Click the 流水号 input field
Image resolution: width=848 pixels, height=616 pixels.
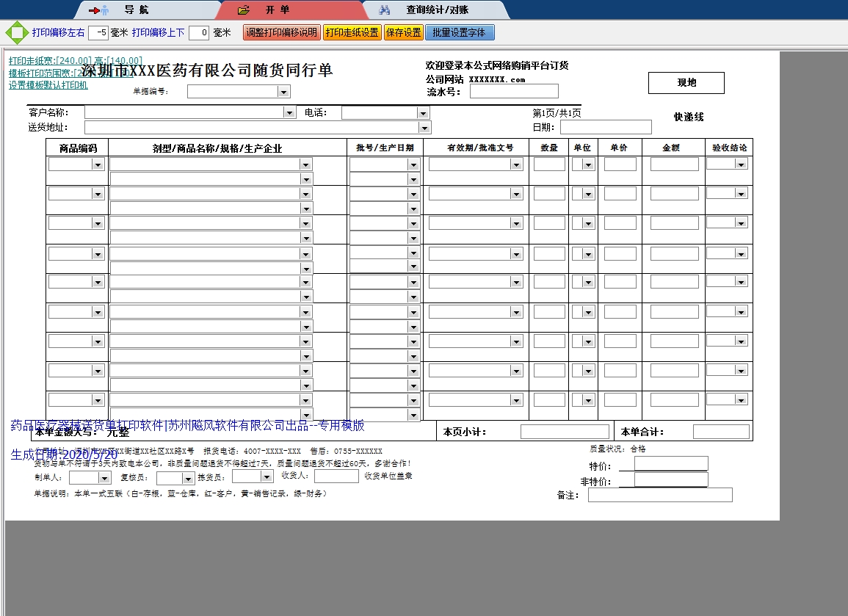pyautogui.click(x=513, y=92)
